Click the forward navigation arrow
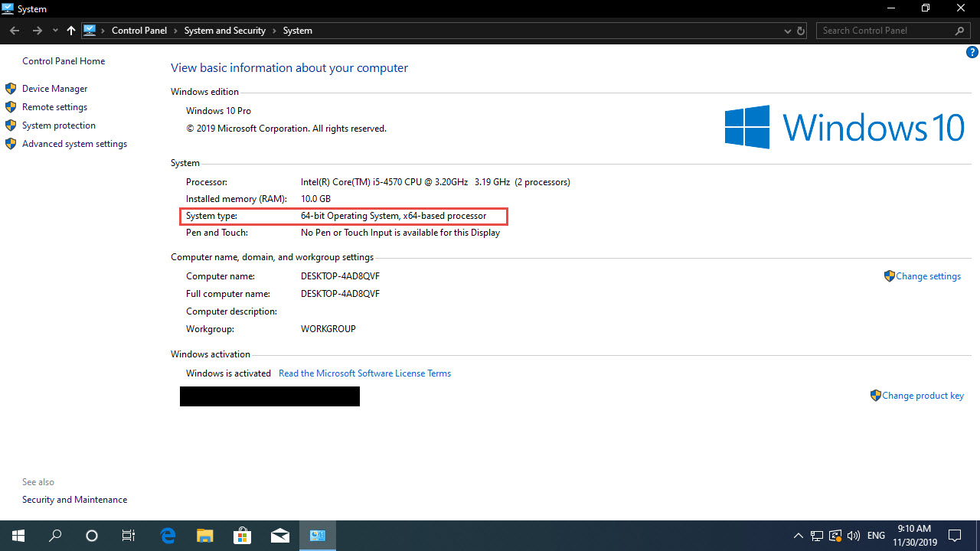This screenshot has width=980, height=551. coord(37,31)
